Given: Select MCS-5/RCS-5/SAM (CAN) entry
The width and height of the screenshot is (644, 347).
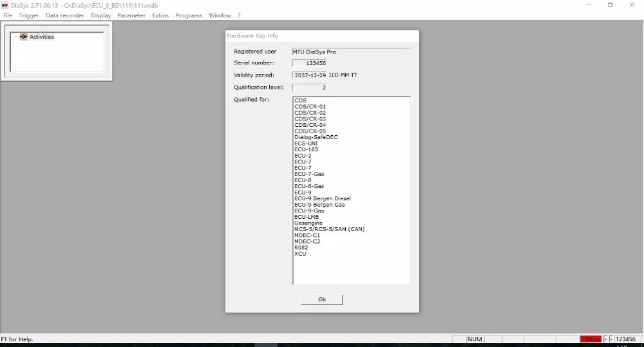Looking at the screenshot, I should pyautogui.click(x=329, y=229).
